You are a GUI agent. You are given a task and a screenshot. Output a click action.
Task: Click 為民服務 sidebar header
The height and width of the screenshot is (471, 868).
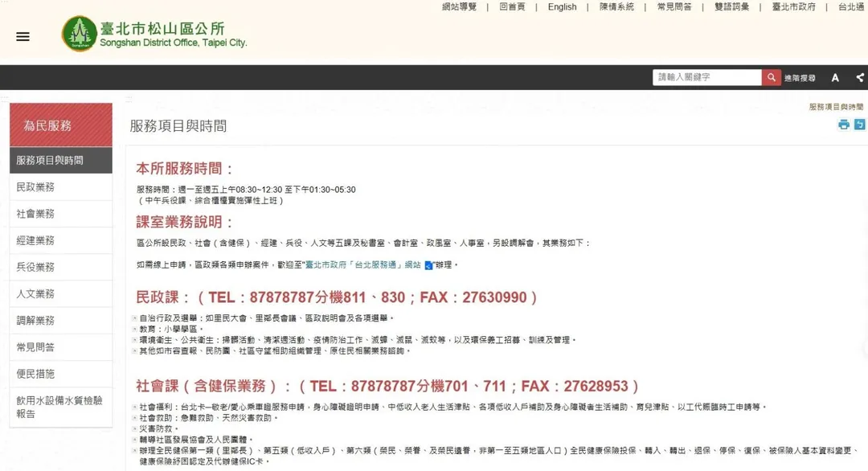coord(61,125)
